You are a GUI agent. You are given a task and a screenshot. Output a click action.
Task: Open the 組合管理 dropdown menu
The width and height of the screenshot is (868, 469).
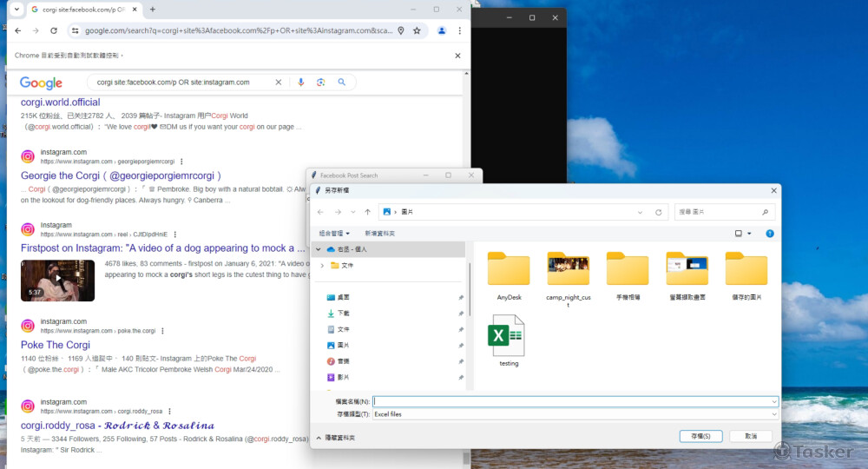pyautogui.click(x=334, y=233)
